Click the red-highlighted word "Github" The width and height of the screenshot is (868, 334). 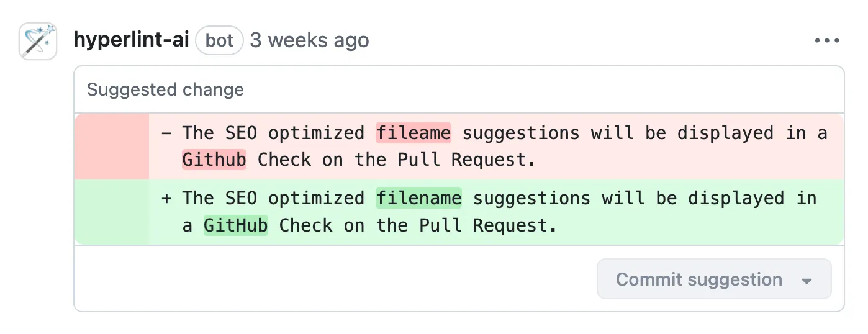214,160
